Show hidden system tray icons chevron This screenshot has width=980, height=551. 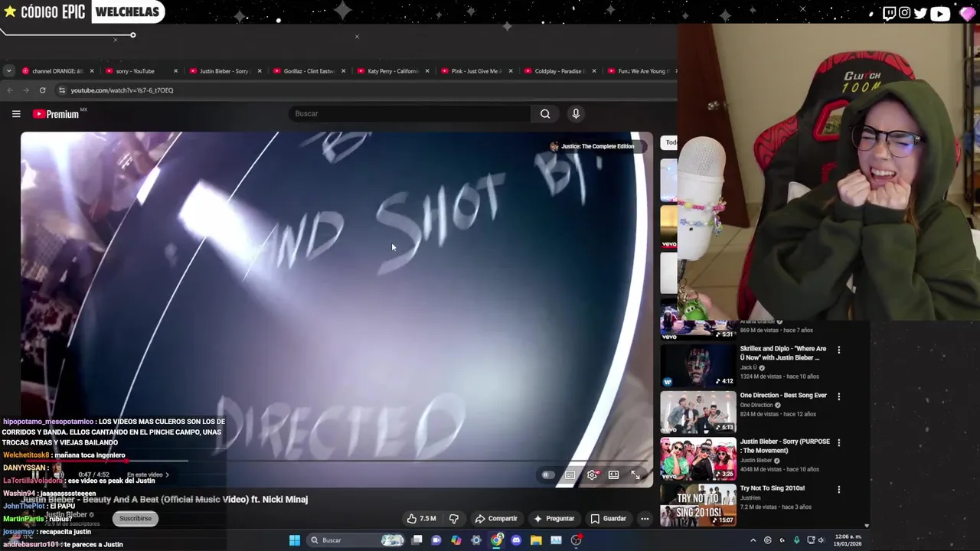[x=753, y=540]
